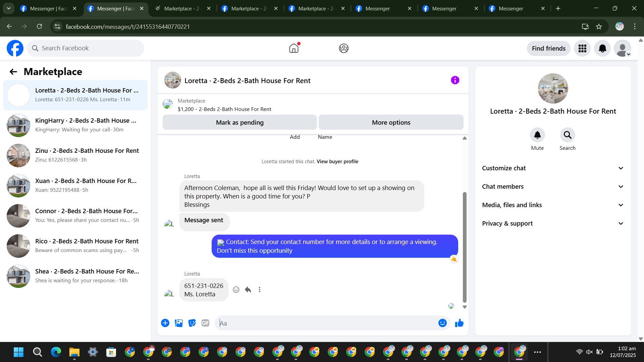Open the Windows Start menu
644x362 pixels.
pyautogui.click(x=19, y=352)
